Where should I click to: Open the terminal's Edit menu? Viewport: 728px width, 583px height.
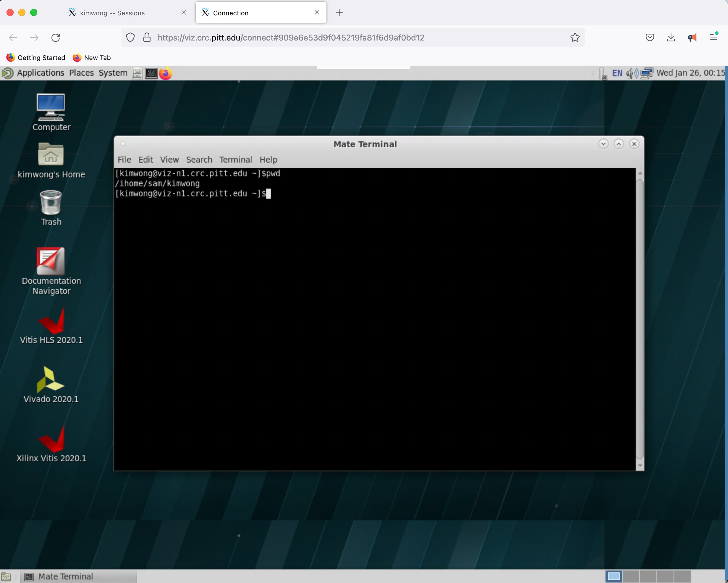tap(145, 160)
